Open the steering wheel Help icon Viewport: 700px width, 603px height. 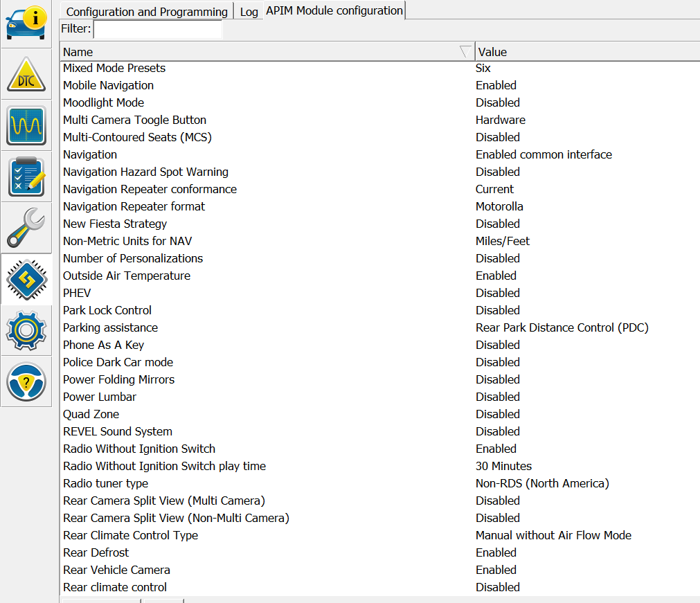26,381
